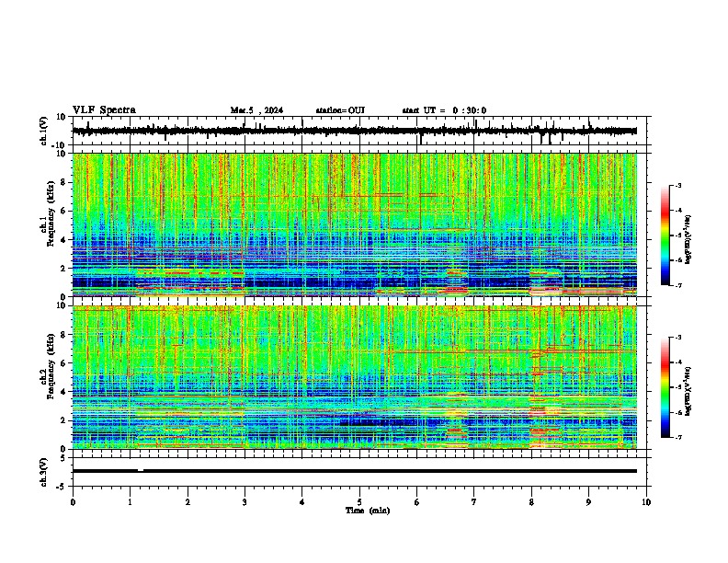Click the '4' kHz tick on ch.2 spectrogram axis
Viewport: 728px width, 563px height.
pos(63,392)
